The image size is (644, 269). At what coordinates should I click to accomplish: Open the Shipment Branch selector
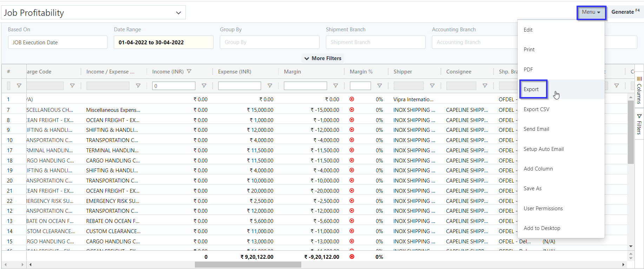[376, 42]
